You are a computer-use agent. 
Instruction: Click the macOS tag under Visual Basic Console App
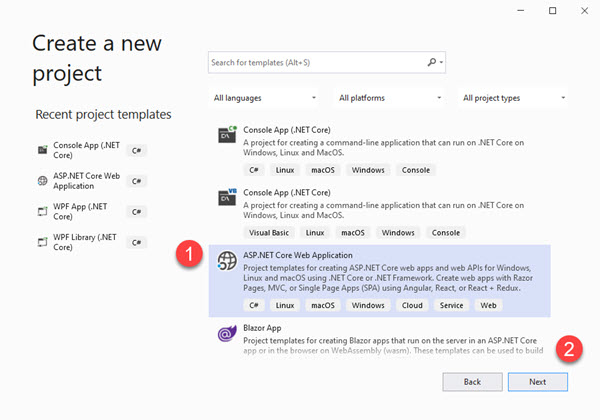pos(353,233)
